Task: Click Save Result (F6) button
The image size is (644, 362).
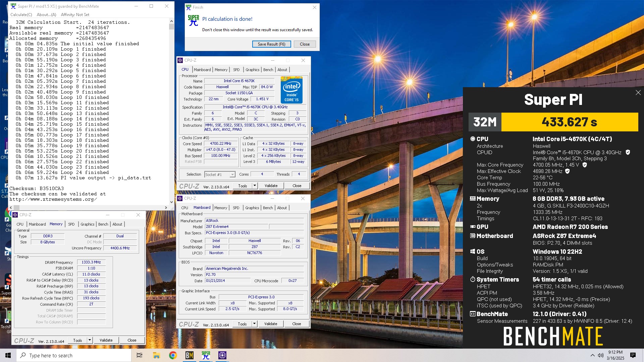Action: 271,44
